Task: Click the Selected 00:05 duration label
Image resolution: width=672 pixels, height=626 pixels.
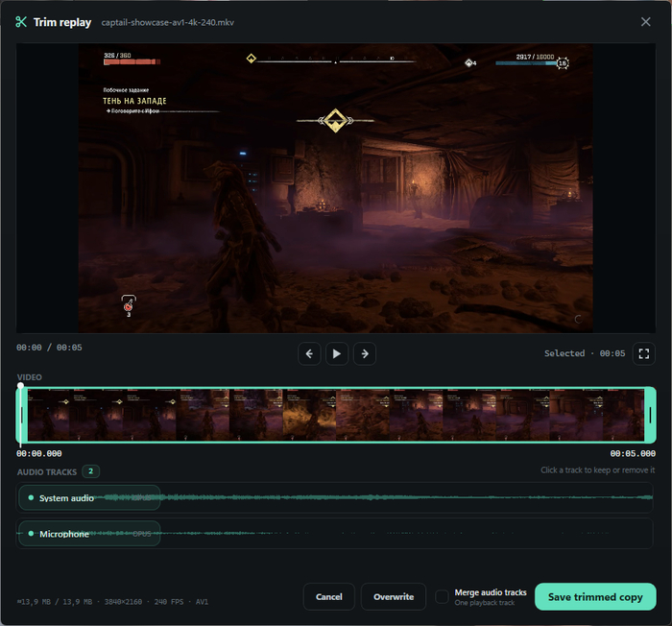Action: tap(585, 353)
